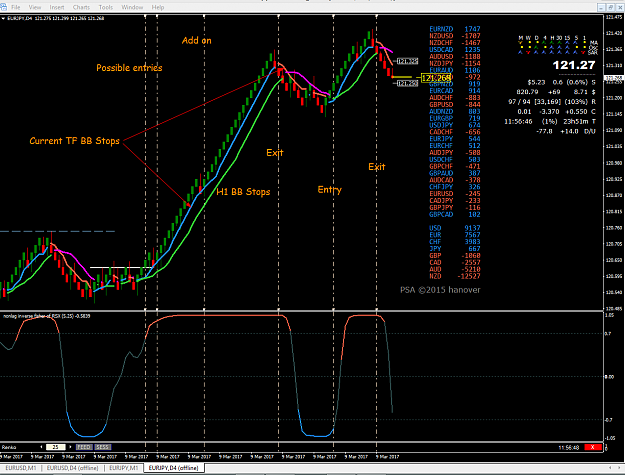Screen dimensions: 625x475
Task: Click the JPY currency row
Action: 454,249
